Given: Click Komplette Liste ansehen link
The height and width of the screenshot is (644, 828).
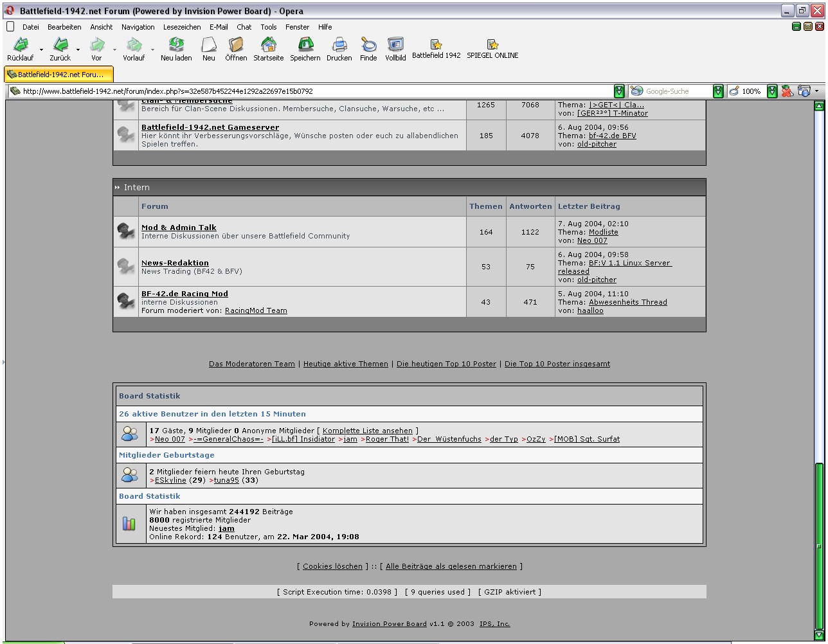Looking at the screenshot, I should coord(368,431).
